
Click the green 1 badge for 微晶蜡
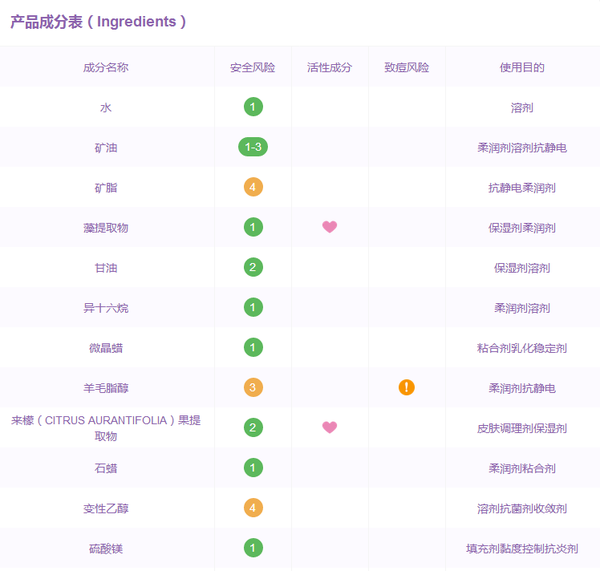[x=253, y=347]
